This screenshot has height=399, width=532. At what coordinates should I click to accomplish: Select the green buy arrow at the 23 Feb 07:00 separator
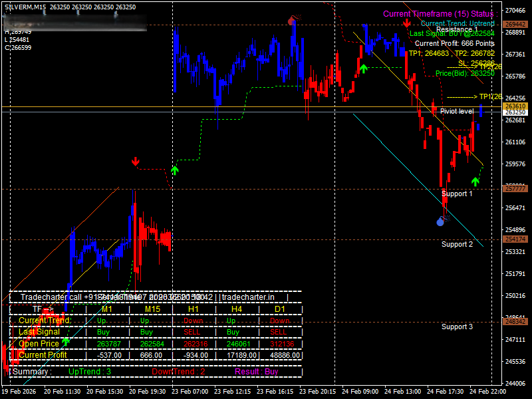174,170
